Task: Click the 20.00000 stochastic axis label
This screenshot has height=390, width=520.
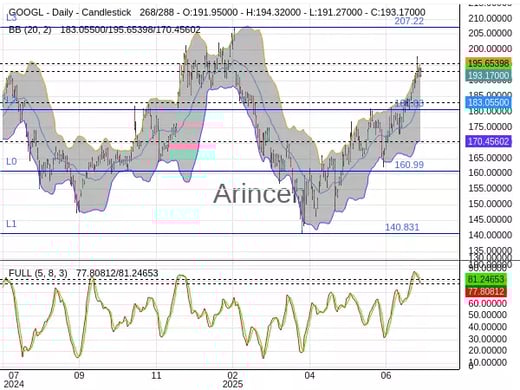Action: point(487,351)
